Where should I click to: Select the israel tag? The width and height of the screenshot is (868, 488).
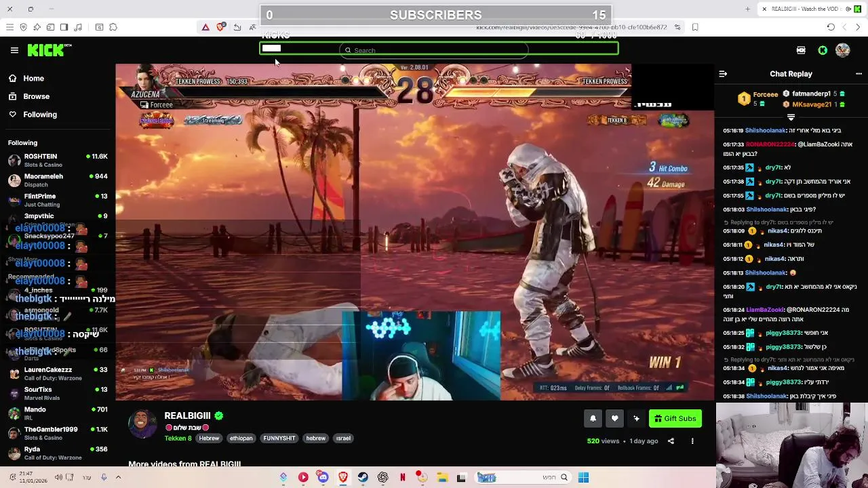343,438
